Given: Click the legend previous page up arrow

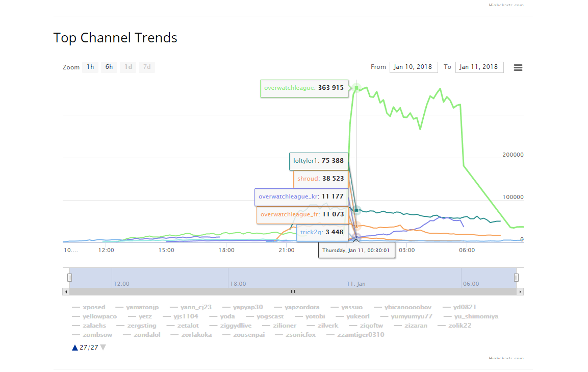Looking at the screenshot, I should [x=75, y=348].
